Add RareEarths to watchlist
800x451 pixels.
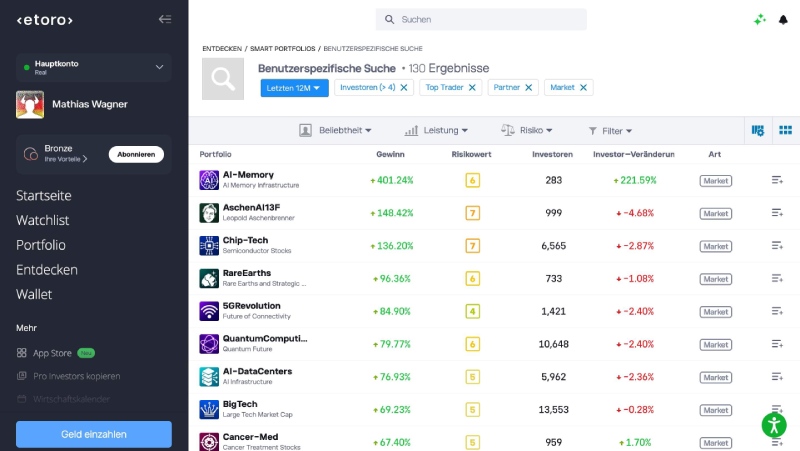coord(777,279)
